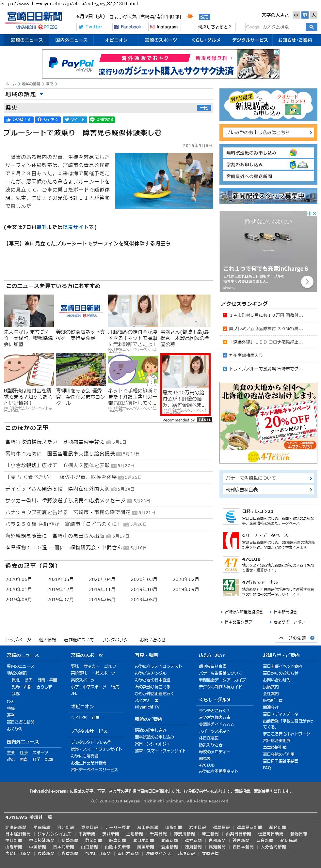Click the 一覧 button beside 県央

204,108
